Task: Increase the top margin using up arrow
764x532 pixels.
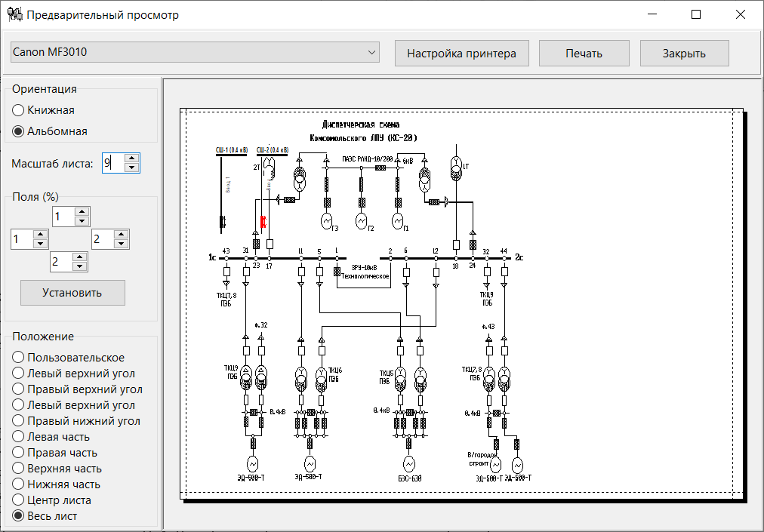Action: [82, 212]
